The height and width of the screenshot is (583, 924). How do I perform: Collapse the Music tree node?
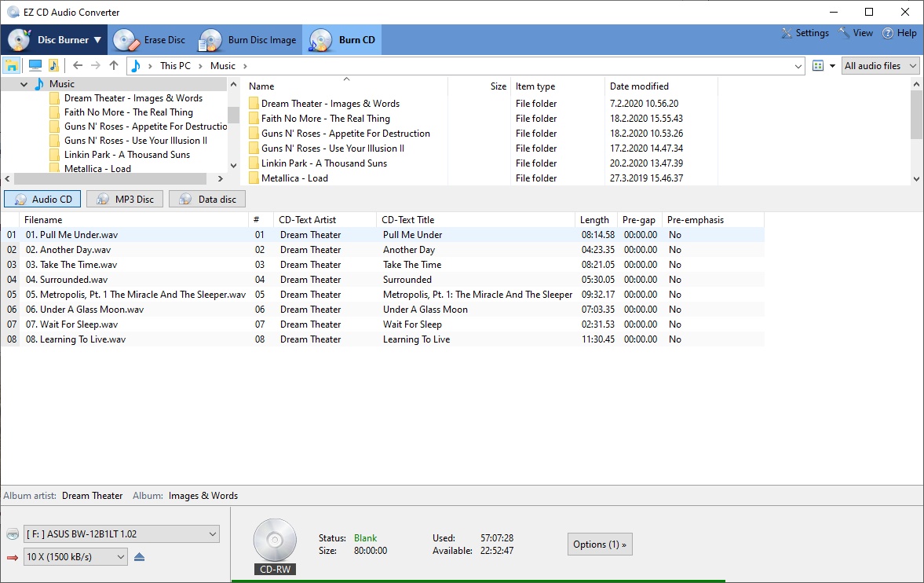click(x=22, y=83)
